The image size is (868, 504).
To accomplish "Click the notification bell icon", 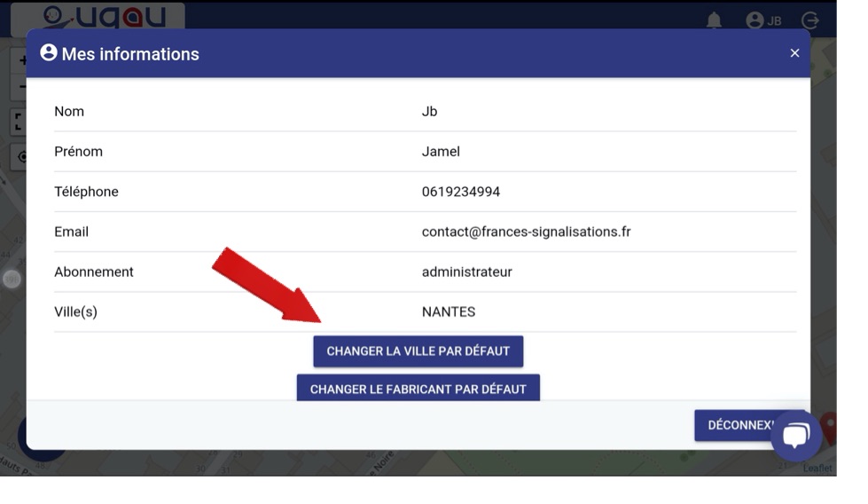I will [714, 20].
